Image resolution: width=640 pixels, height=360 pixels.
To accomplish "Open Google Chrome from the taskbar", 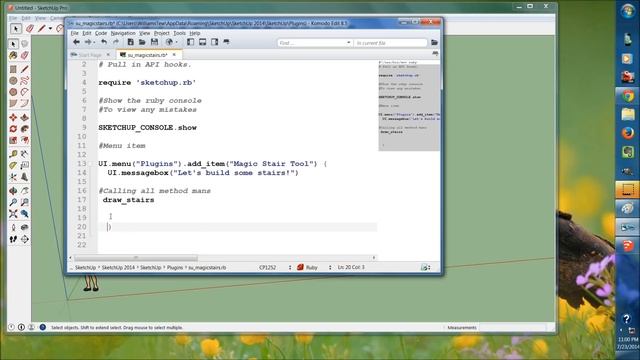I will 628,96.
